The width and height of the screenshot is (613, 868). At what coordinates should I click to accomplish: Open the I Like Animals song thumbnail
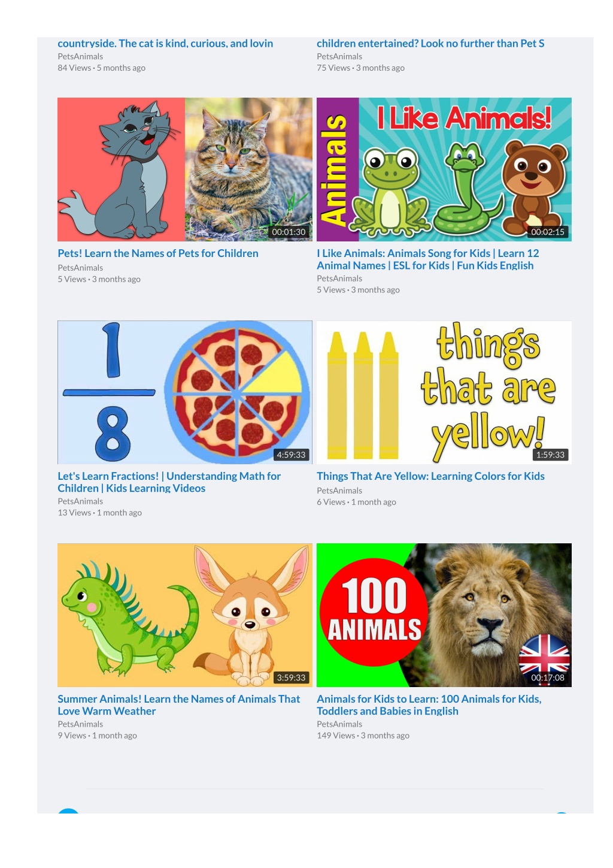[x=444, y=170]
